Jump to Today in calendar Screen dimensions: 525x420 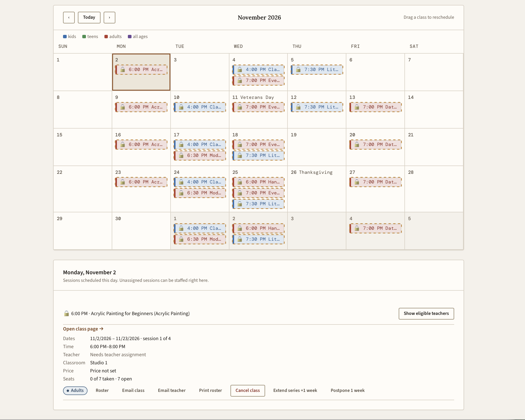[89, 17]
